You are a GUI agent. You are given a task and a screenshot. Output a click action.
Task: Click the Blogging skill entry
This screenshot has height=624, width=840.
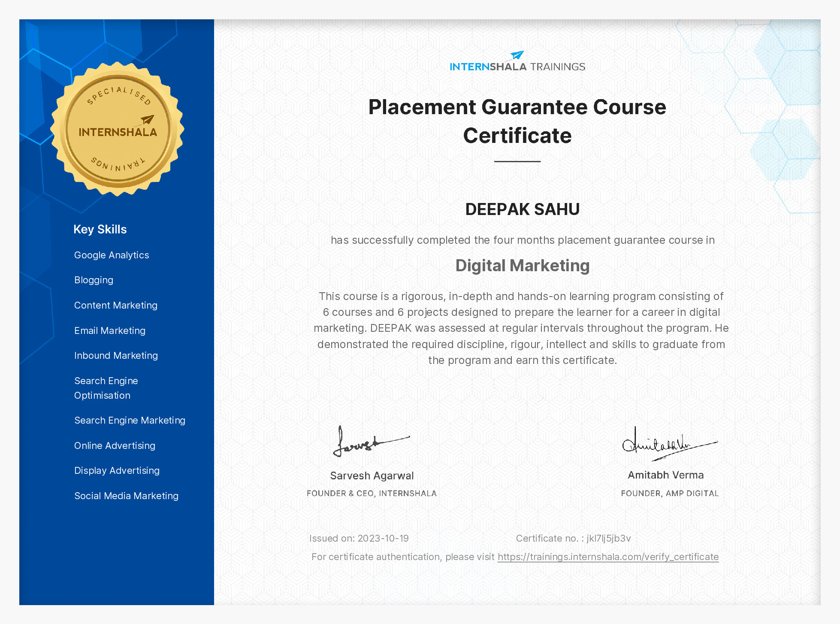click(x=94, y=280)
